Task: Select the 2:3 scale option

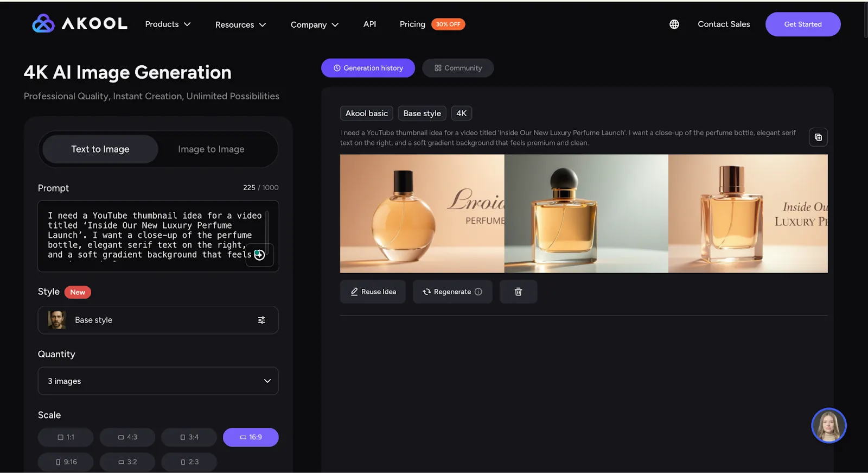Action: pyautogui.click(x=189, y=462)
